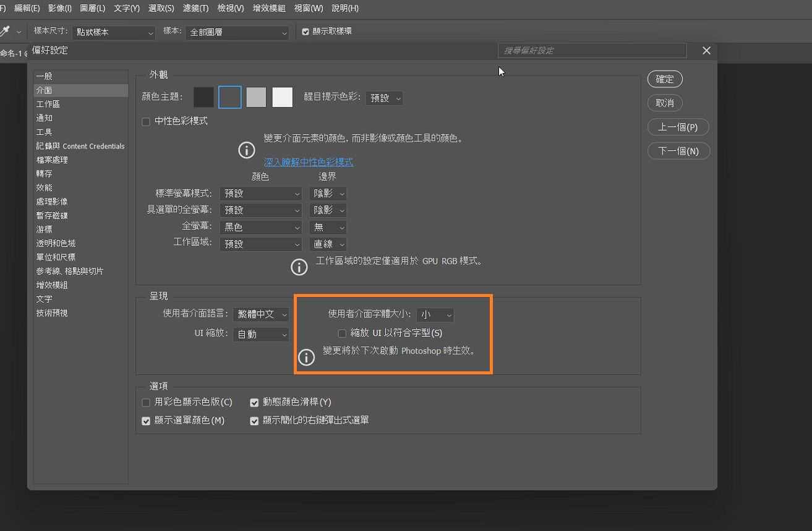
Task: Uncheck the 動態顏色滑桿 option
Action: click(254, 402)
